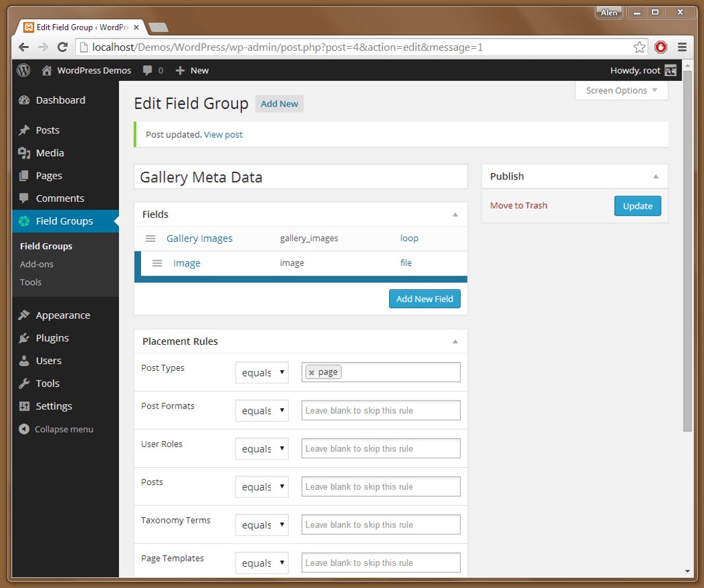
Task: Open the Taxonomy Terms equals dropdown
Action: pos(262,525)
